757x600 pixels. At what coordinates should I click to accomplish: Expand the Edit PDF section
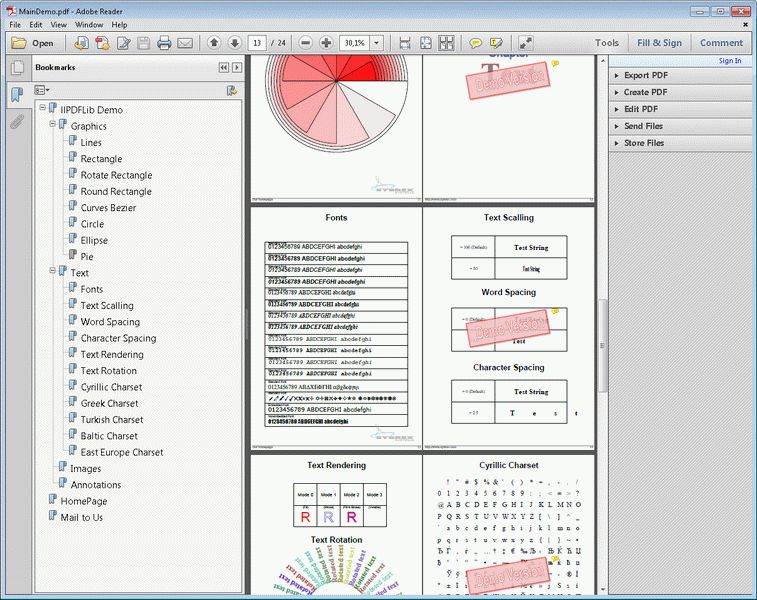pos(680,109)
